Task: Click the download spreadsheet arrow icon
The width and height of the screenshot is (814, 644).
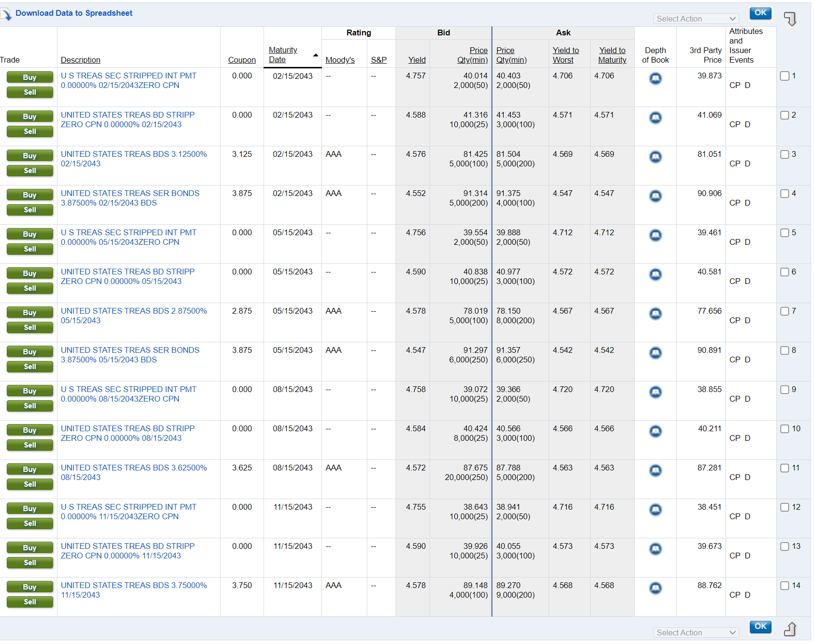Action: click(x=6, y=14)
